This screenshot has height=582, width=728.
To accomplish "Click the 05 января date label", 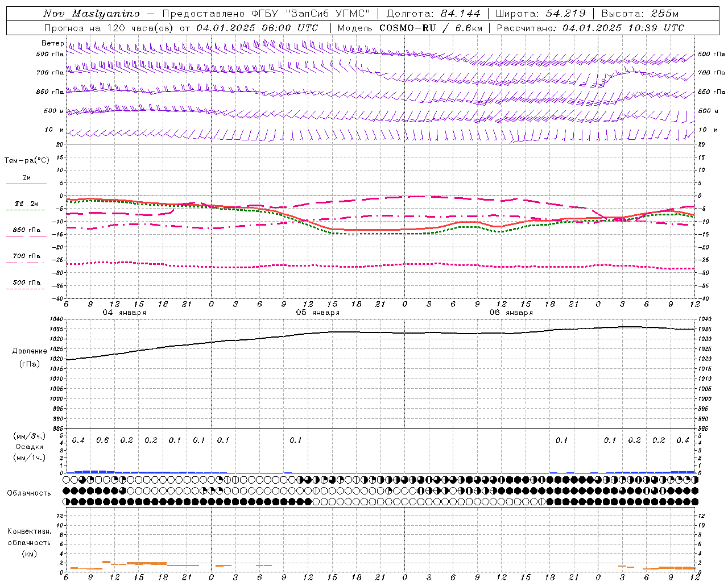I will (317, 313).
